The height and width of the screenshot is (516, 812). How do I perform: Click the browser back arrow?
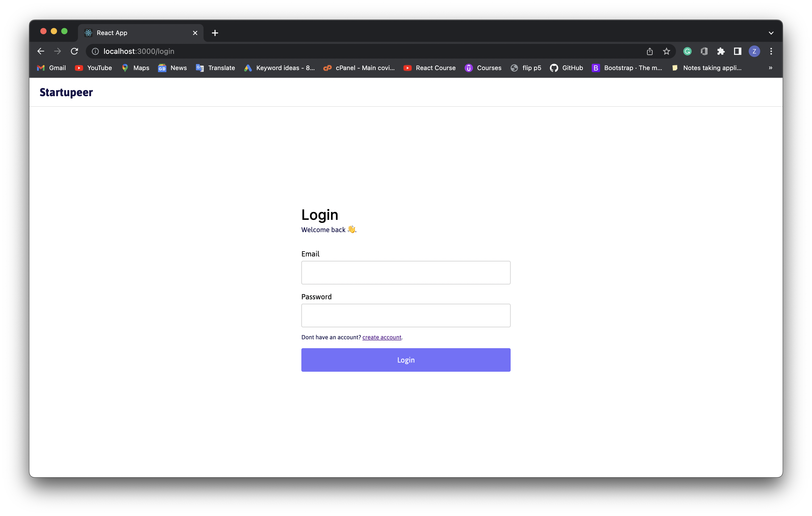[41, 51]
